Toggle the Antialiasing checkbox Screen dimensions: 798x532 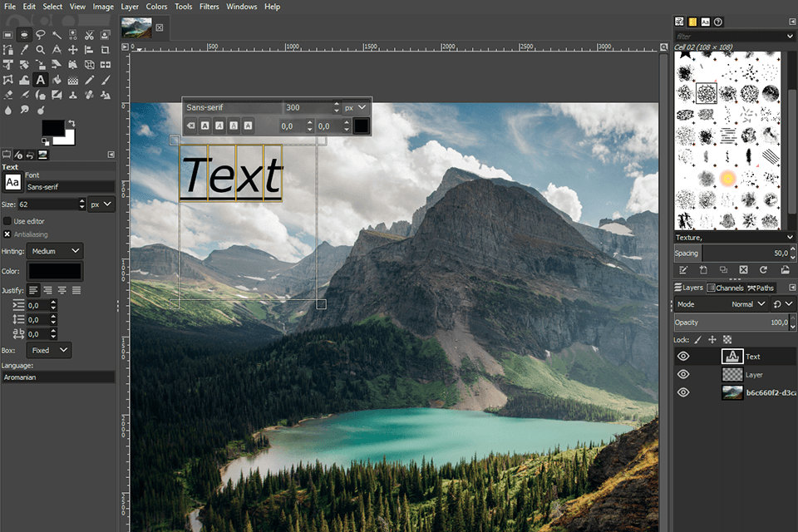(x=7, y=234)
